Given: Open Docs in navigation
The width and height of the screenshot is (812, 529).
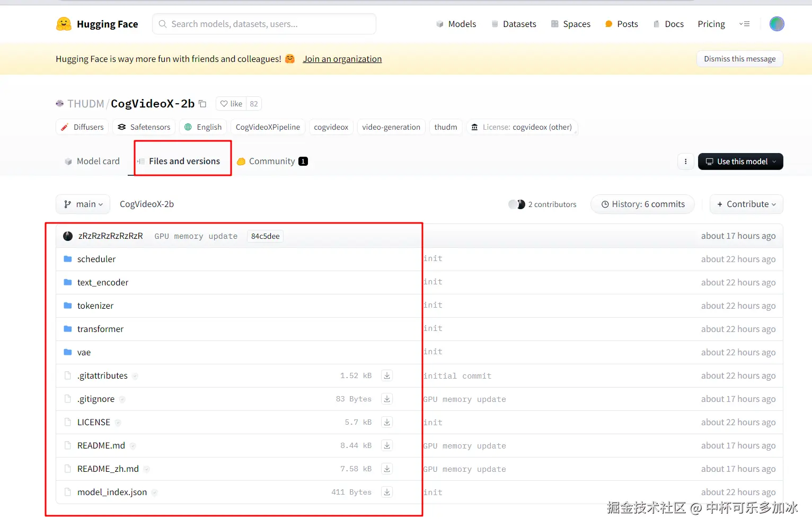Looking at the screenshot, I should coord(668,24).
